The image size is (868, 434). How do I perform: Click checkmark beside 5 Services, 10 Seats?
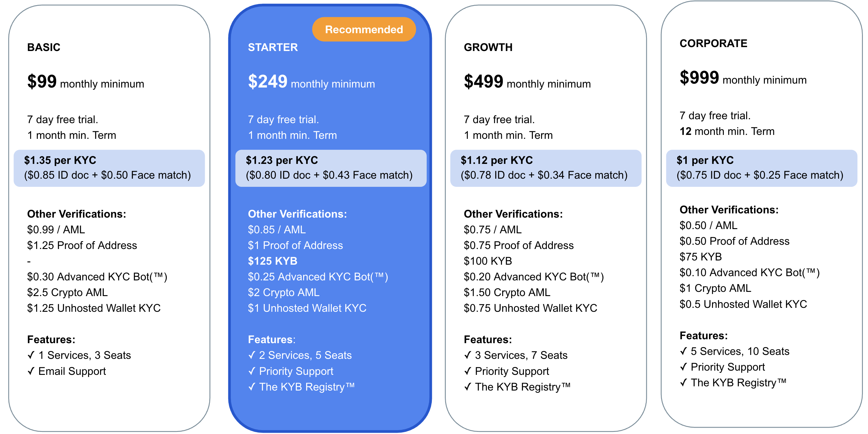point(683,351)
